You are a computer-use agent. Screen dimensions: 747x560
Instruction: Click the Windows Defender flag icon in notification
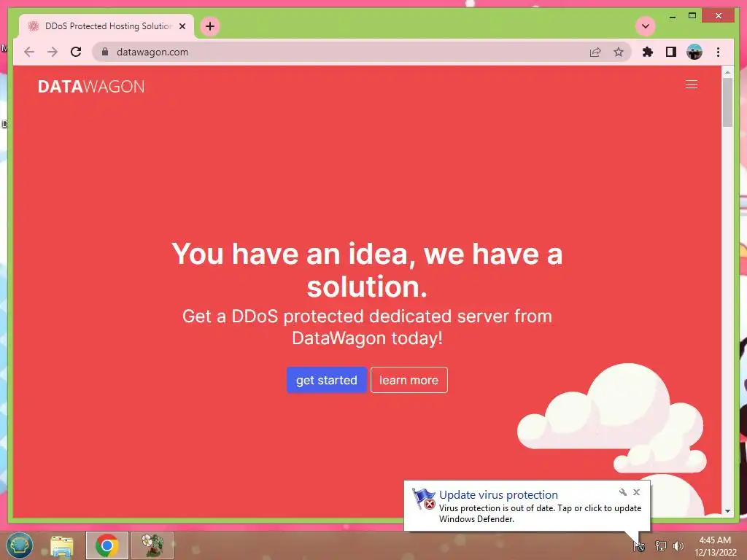tap(424, 499)
